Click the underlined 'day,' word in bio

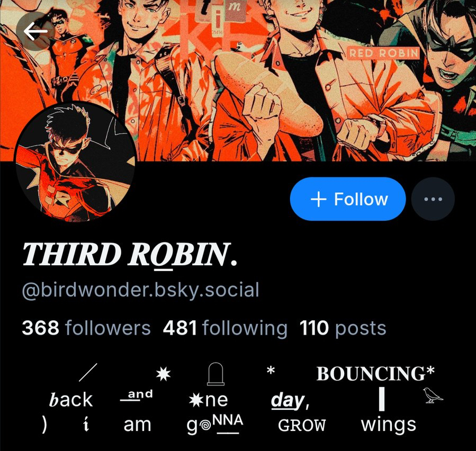pos(290,401)
